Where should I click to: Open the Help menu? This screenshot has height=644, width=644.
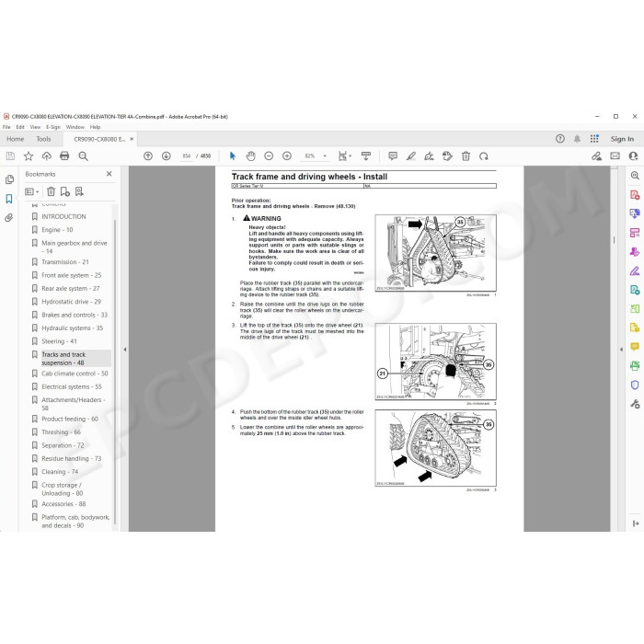tap(96, 127)
